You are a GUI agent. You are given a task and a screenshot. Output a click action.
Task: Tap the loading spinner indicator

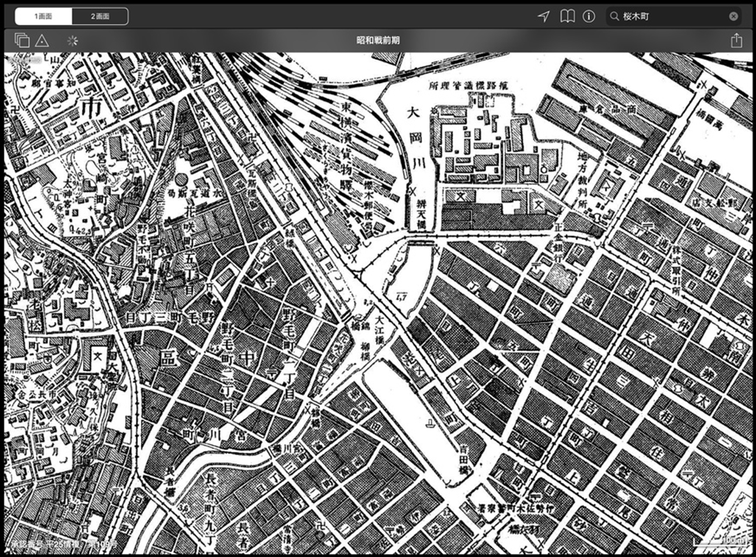pos(72,41)
